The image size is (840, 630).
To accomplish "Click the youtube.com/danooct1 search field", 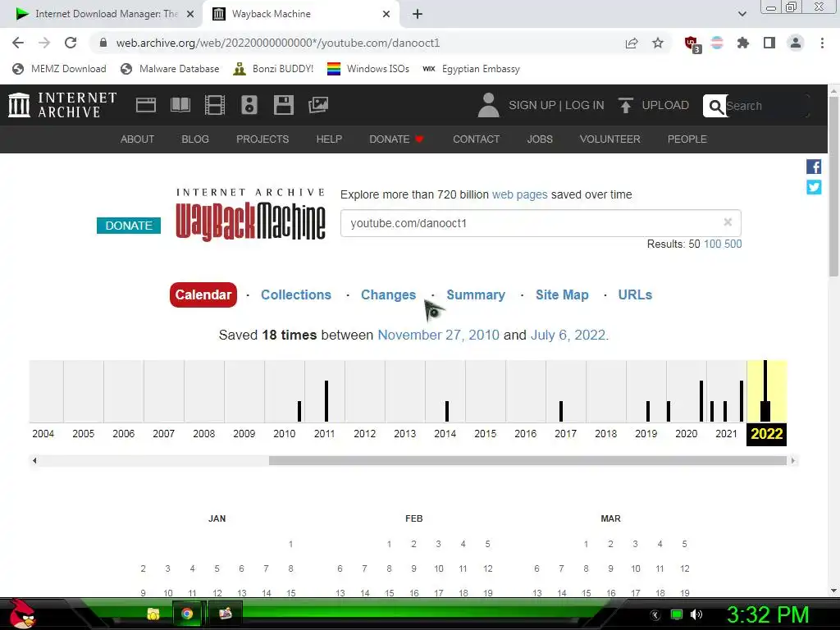I will click(541, 223).
